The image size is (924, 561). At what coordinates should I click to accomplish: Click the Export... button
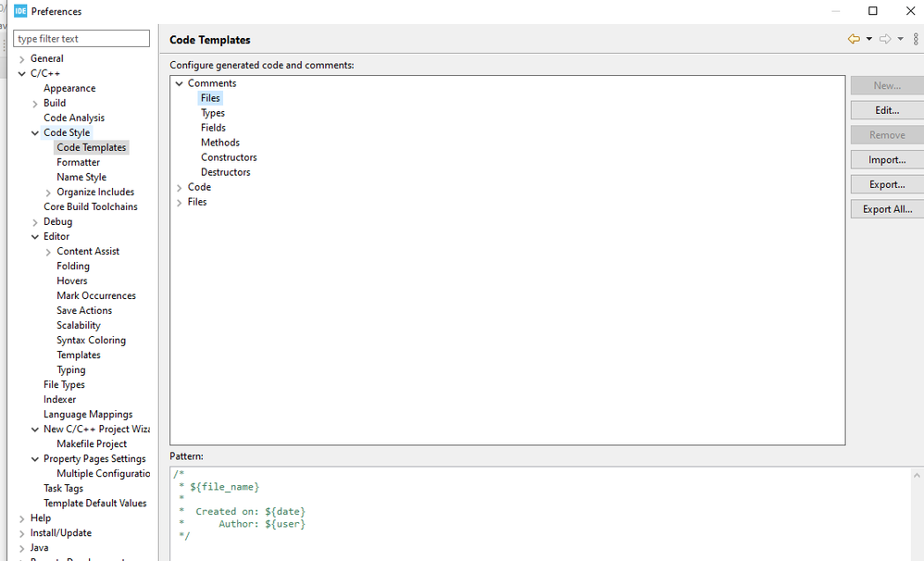[x=887, y=184]
